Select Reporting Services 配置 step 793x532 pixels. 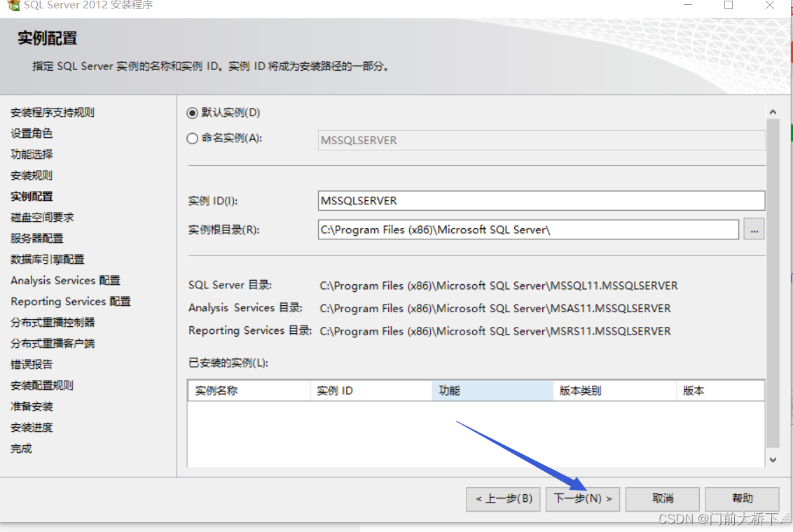click(71, 302)
